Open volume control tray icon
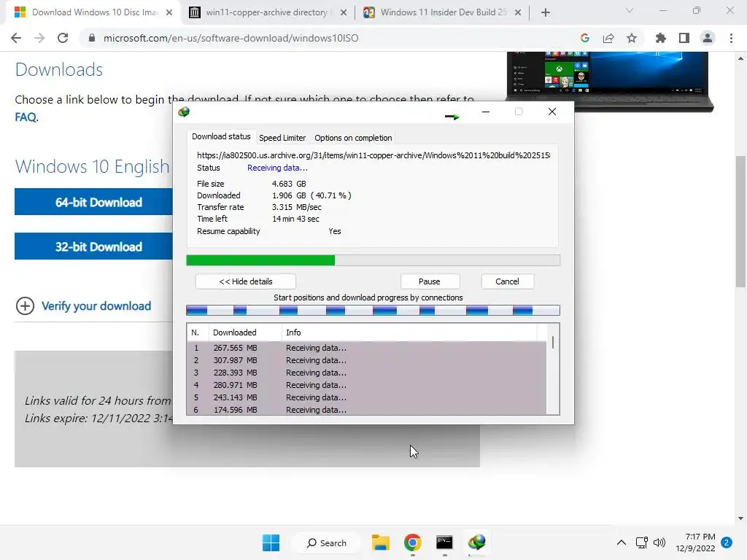Viewport: 747px width, 560px height. [x=659, y=542]
